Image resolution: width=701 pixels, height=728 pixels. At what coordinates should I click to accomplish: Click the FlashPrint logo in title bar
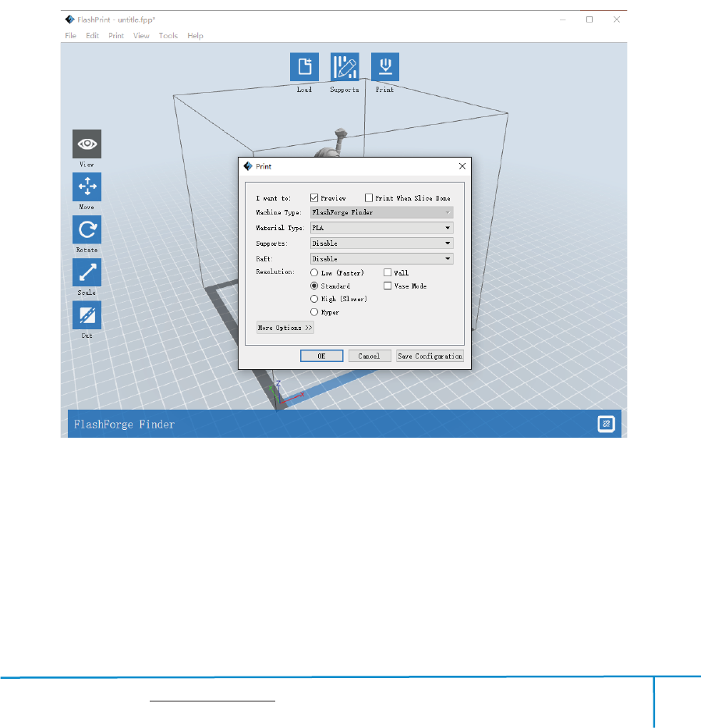(69, 20)
